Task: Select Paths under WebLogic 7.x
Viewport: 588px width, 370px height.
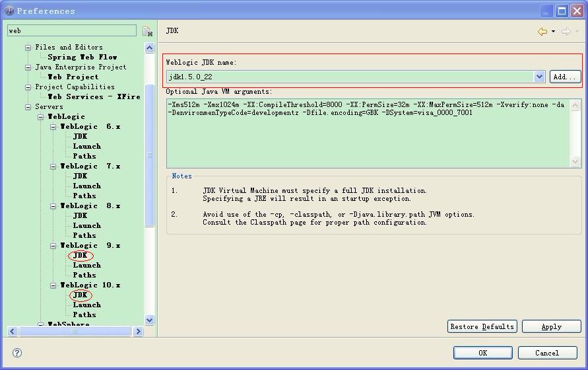Action: (84, 196)
